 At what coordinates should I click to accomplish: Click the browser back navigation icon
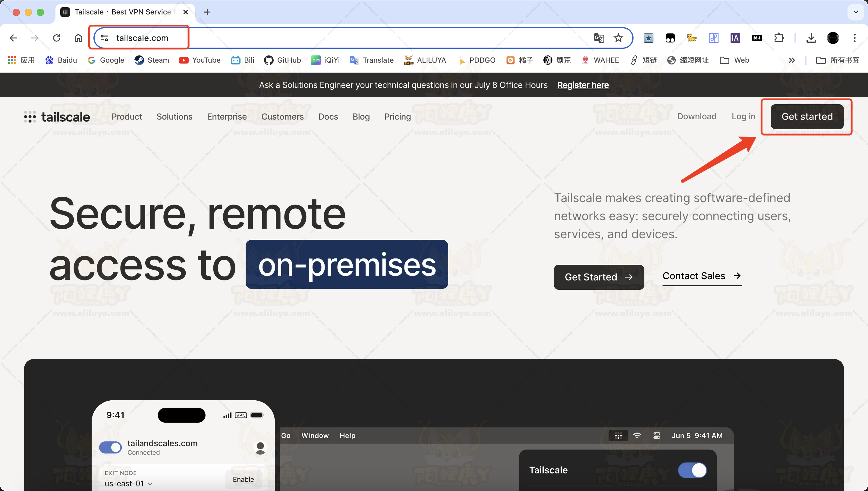(14, 38)
